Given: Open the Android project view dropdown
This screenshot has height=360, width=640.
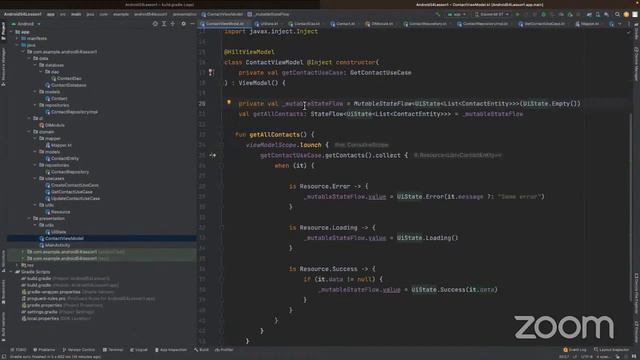Looking at the screenshot, I should (x=26, y=24).
